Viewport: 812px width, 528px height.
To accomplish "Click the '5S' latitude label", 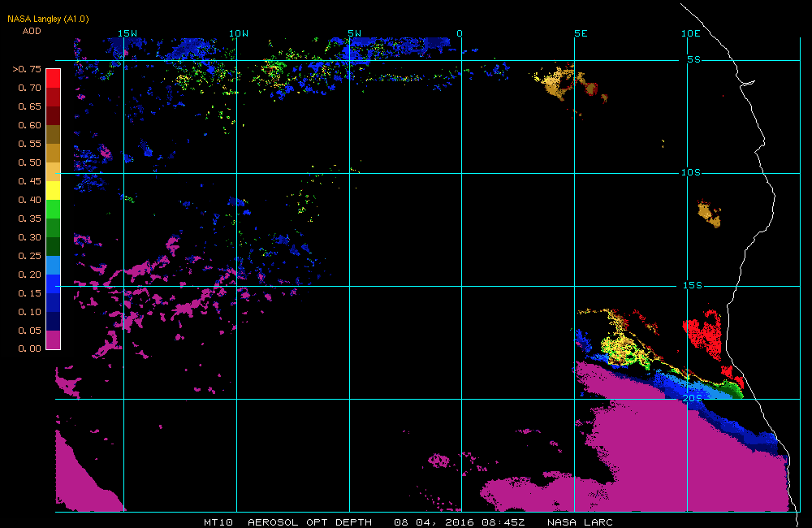I will point(694,59).
